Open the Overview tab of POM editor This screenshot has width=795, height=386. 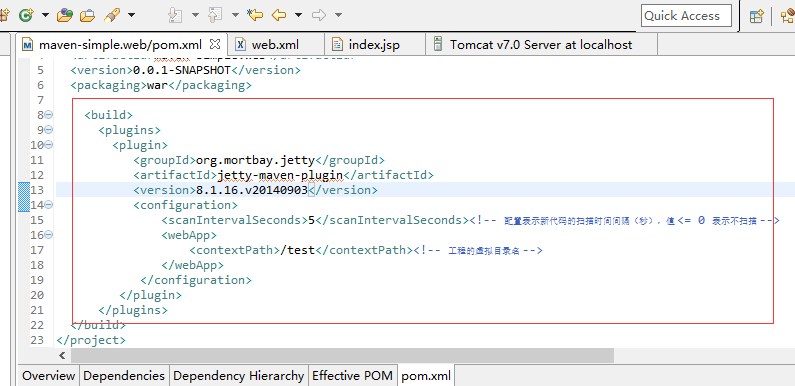coord(48,376)
